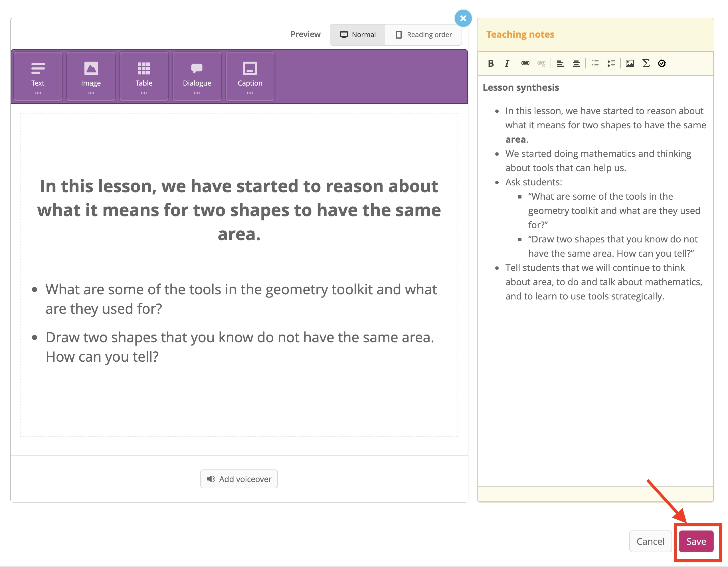Insert bulleted list in notes

coord(611,63)
